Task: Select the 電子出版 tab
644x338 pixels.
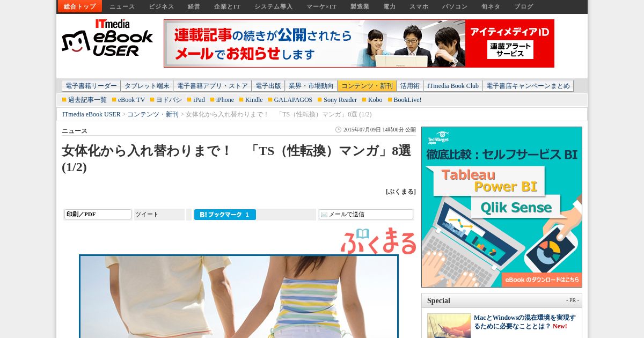Action: 268,86
